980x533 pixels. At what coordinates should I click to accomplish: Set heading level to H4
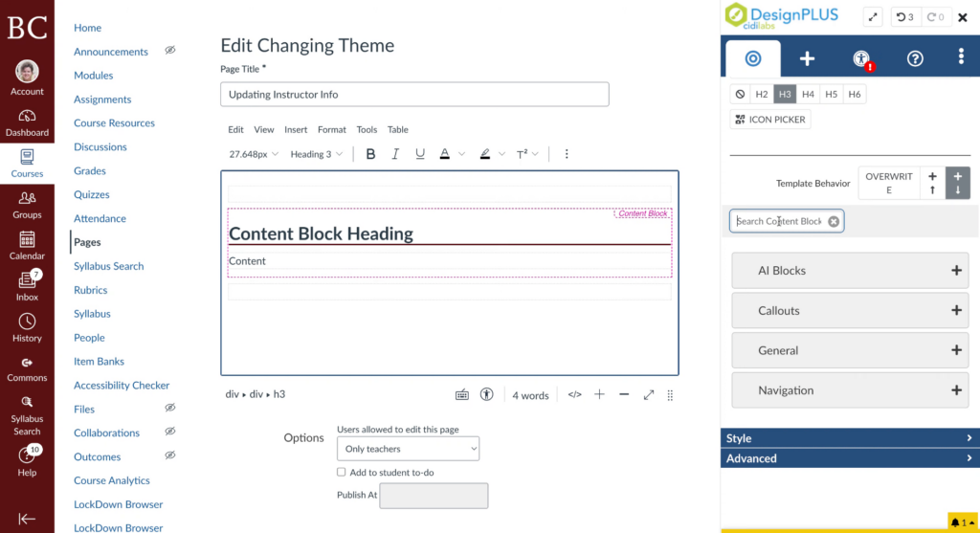click(x=808, y=95)
